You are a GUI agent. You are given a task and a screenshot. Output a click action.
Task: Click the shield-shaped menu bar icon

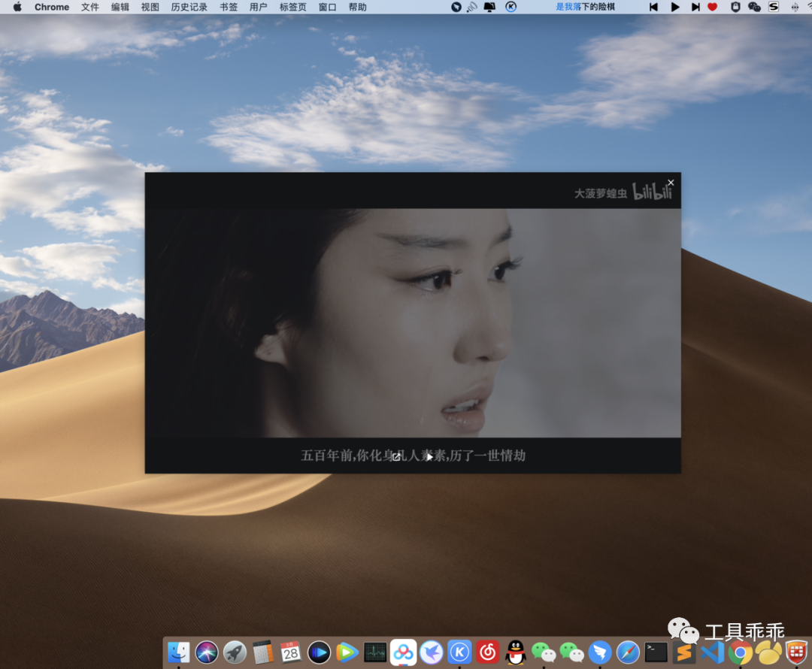pos(735,7)
